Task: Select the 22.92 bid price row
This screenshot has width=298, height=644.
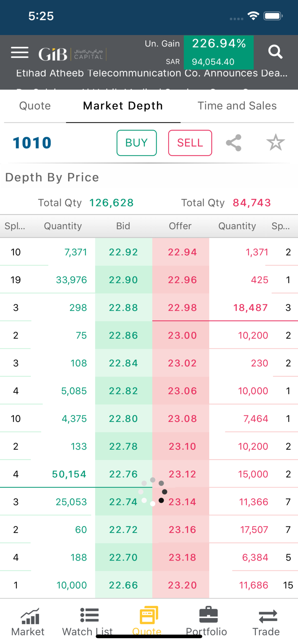Action: [124, 252]
